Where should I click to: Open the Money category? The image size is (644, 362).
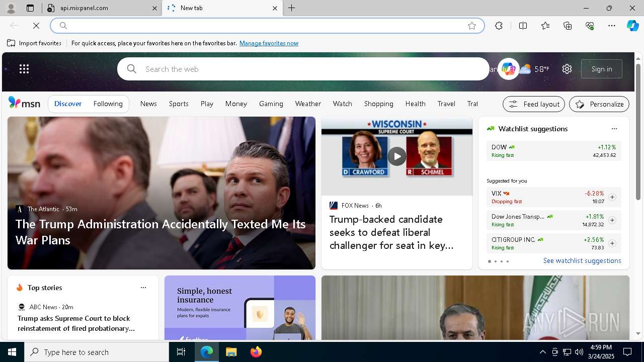(x=236, y=104)
